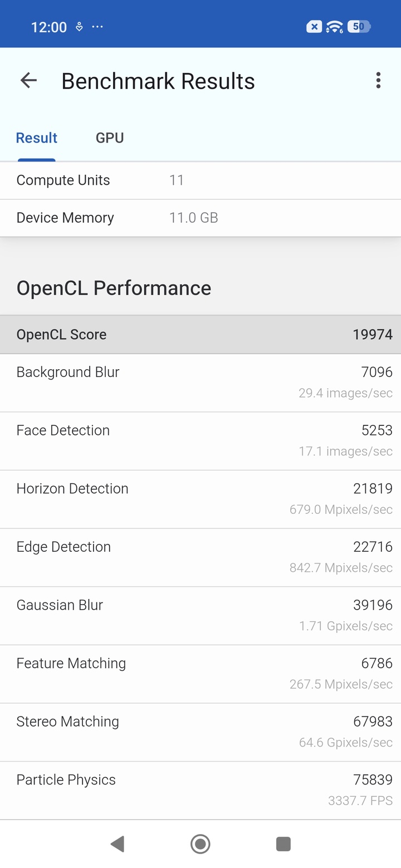Tap the Device Memory info row
The image size is (401, 868).
200,218
